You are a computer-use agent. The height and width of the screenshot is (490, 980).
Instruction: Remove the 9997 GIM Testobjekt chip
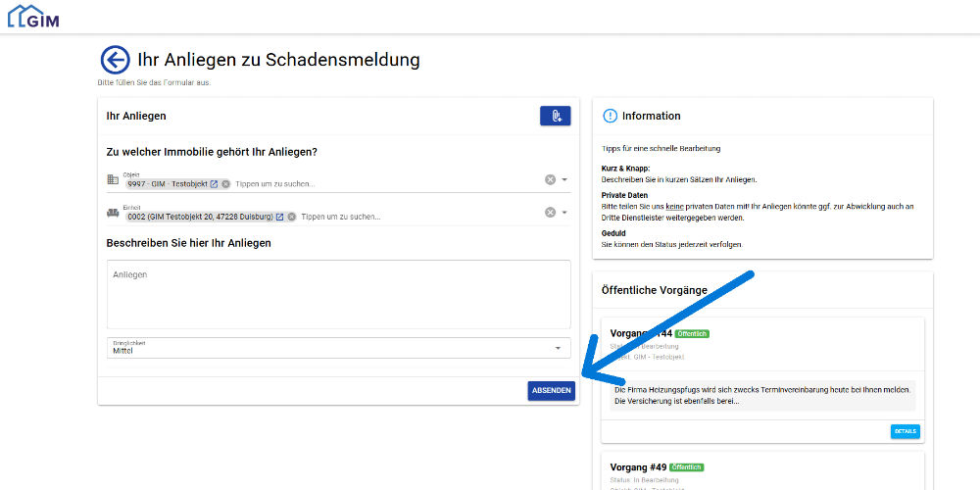[225, 183]
